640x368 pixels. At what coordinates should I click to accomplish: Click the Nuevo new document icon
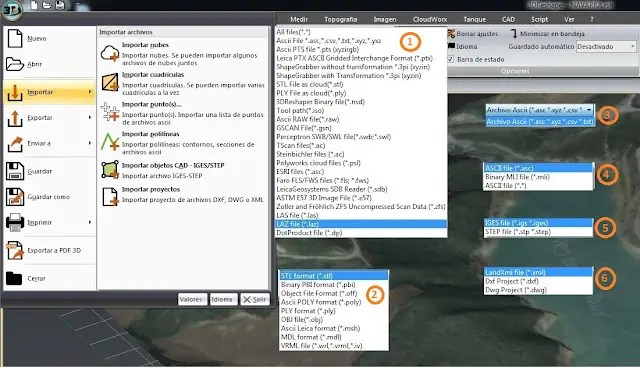pyautogui.click(x=15, y=38)
